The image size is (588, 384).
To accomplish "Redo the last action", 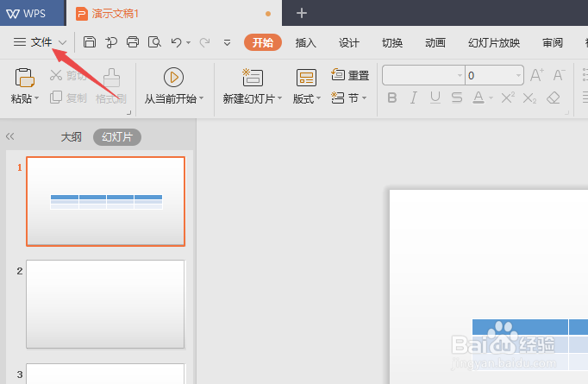I will [204, 42].
